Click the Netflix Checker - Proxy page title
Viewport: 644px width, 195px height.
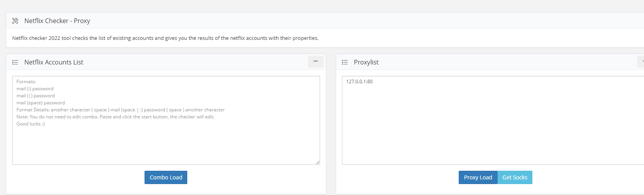[57, 21]
